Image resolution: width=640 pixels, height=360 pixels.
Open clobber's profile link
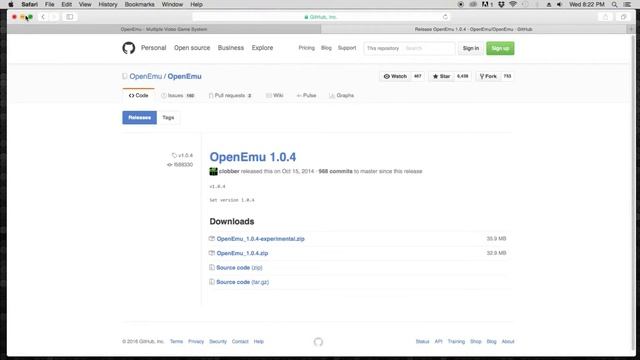point(229,171)
